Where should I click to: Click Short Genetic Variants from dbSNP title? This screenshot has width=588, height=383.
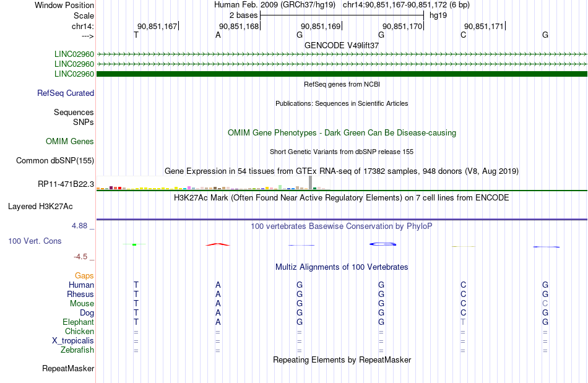342,152
